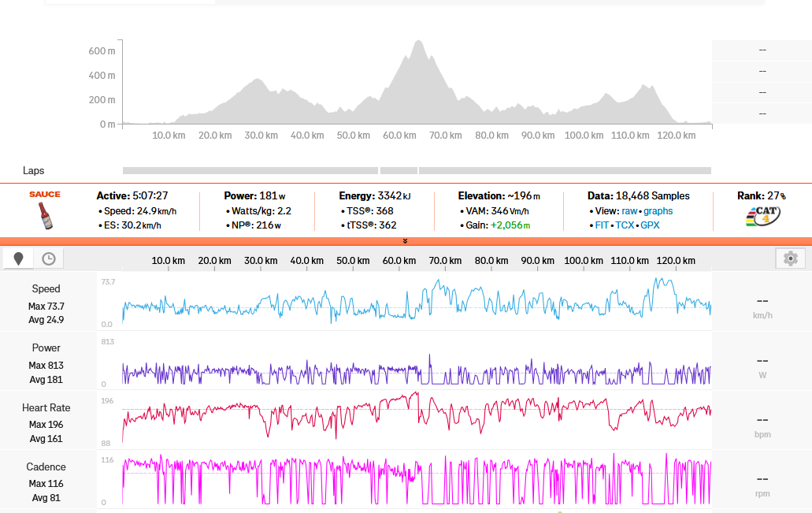Viewport: 812px width, 513px height.
Task: Select the short middle lap segment
Action: (x=399, y=170)
